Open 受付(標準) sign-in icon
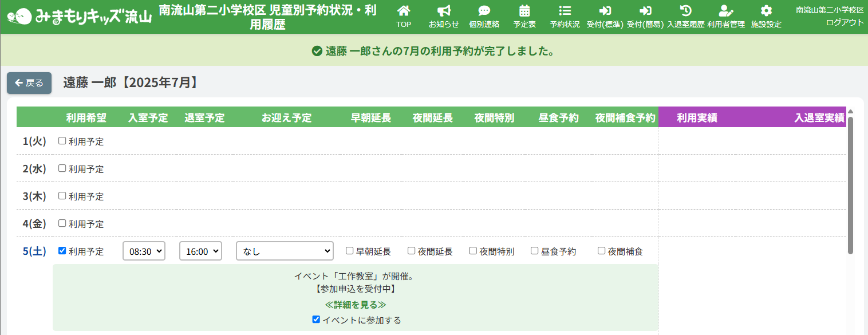This screenshot has height=335, width=868. (x=605, y=11)
